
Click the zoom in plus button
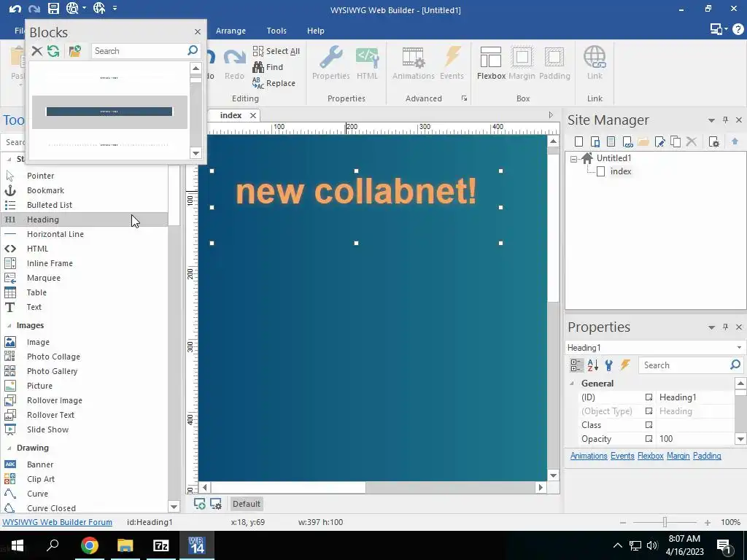(707, 522)
